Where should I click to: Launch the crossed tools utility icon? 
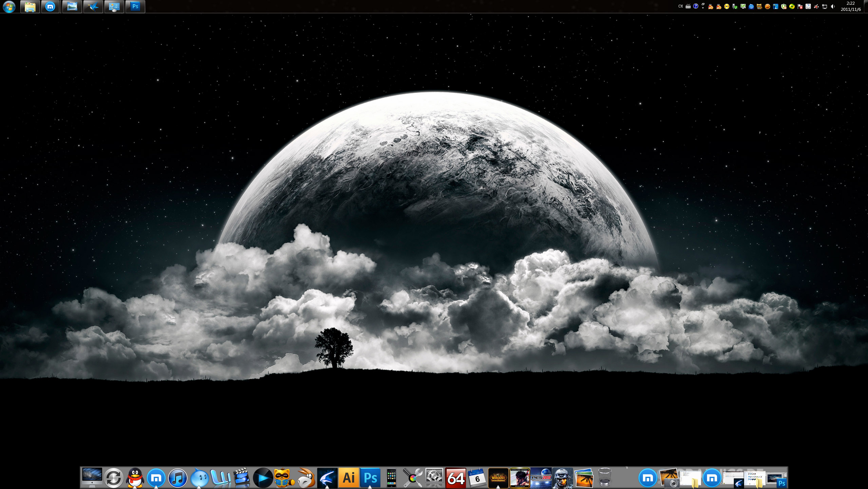[412, 478]
